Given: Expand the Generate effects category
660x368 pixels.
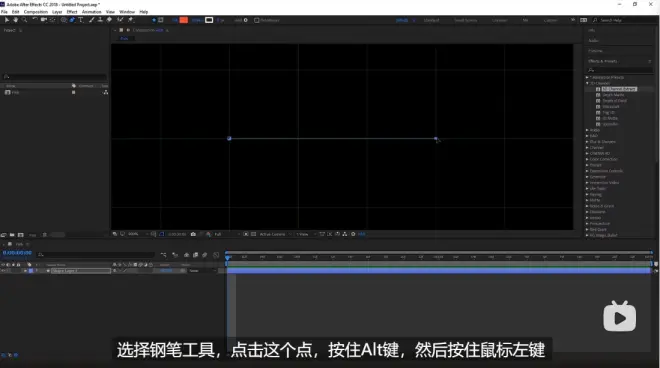Looking at the screenshot, I should [587, 177].
